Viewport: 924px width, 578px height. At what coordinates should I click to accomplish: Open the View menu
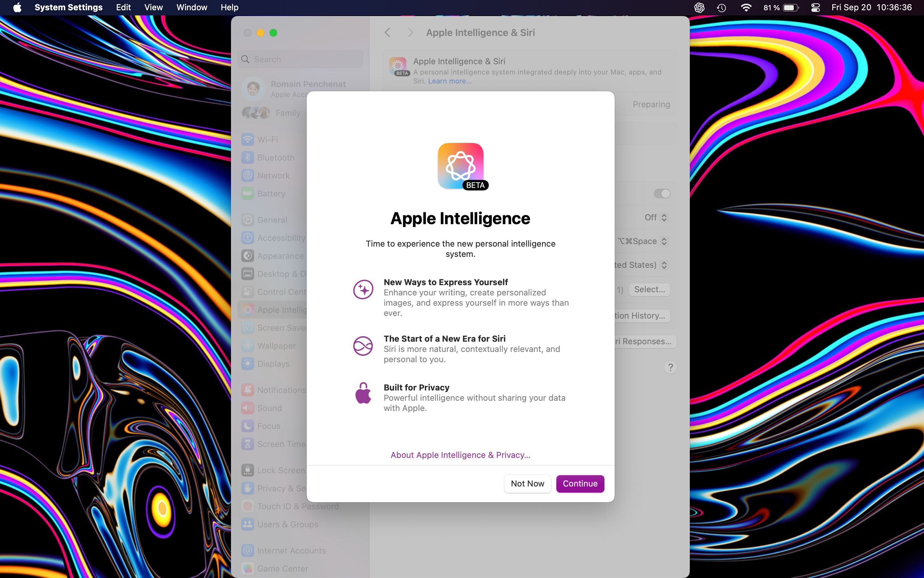[x=153, y=7]
